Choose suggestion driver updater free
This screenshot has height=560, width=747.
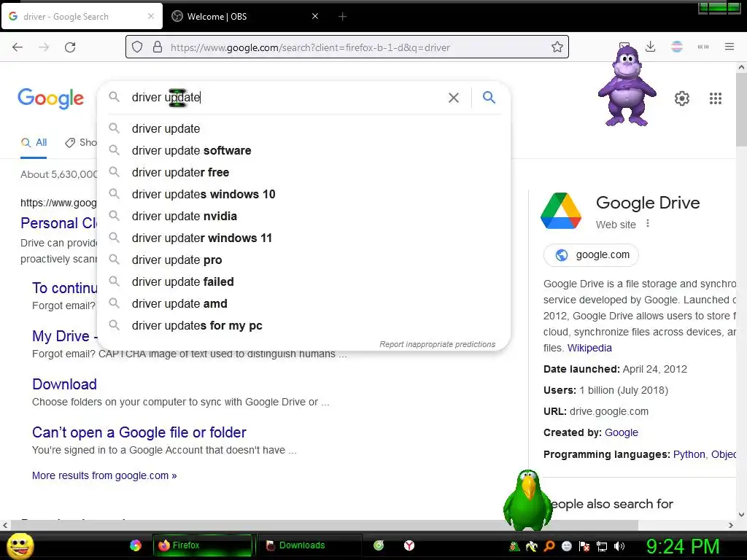pos(304,172)
